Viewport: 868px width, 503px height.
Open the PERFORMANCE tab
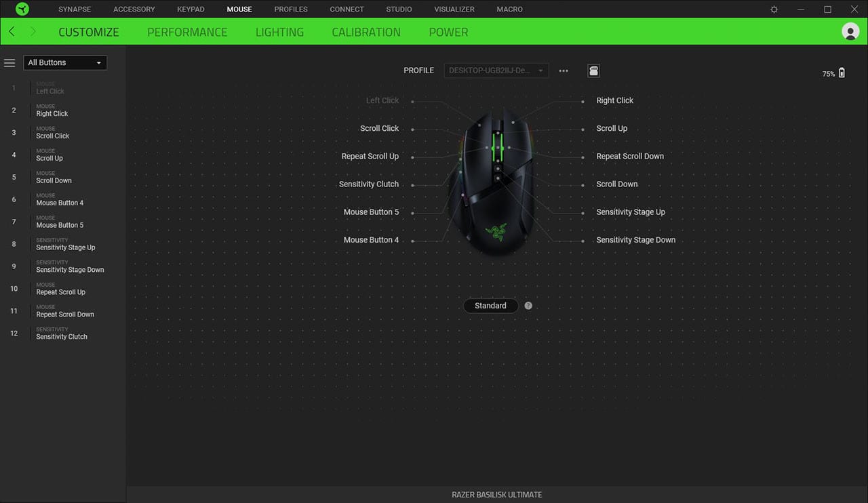(186, 31)
